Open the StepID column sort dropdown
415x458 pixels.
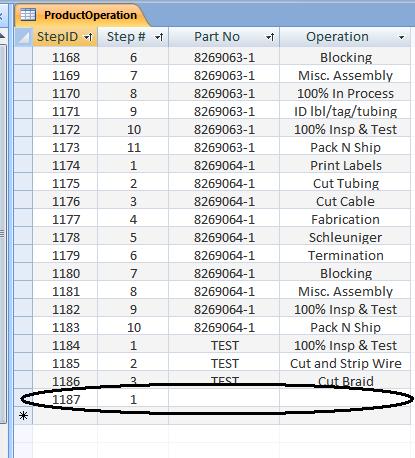coord(88,37)
